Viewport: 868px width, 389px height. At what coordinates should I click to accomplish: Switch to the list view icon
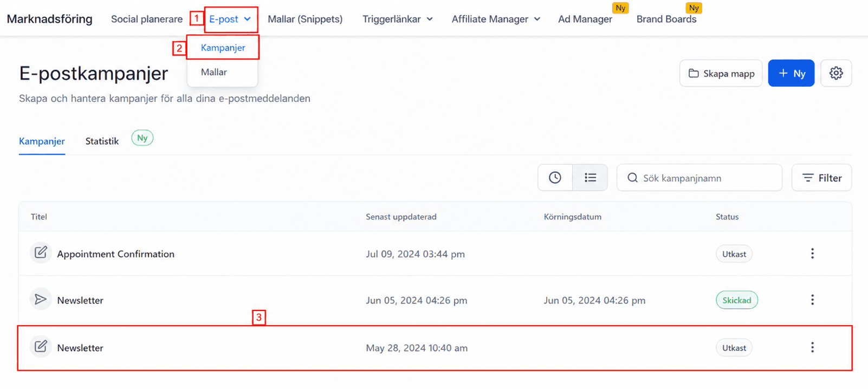pos(590,178)
